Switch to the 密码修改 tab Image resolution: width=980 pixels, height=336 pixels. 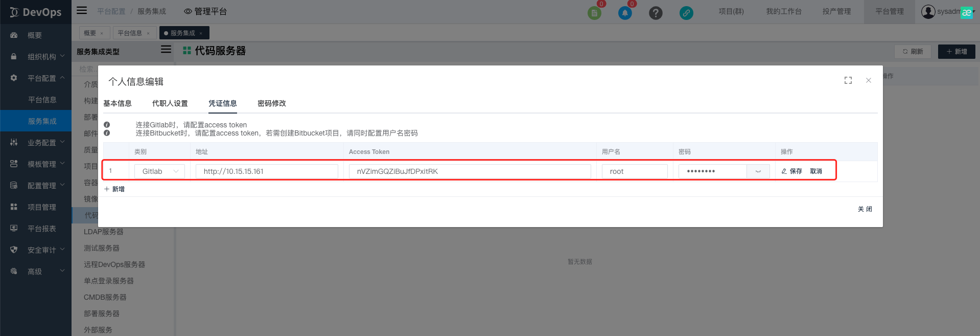(x=272, y=103)
